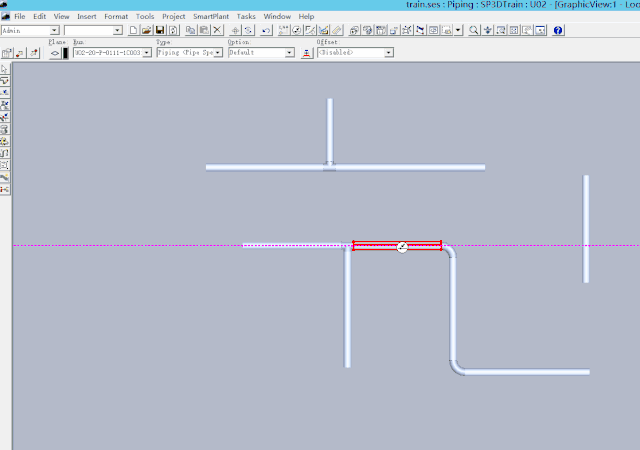Click the black color swatch next to Plane
Viewport: 640px width, 450px height.
65,53
